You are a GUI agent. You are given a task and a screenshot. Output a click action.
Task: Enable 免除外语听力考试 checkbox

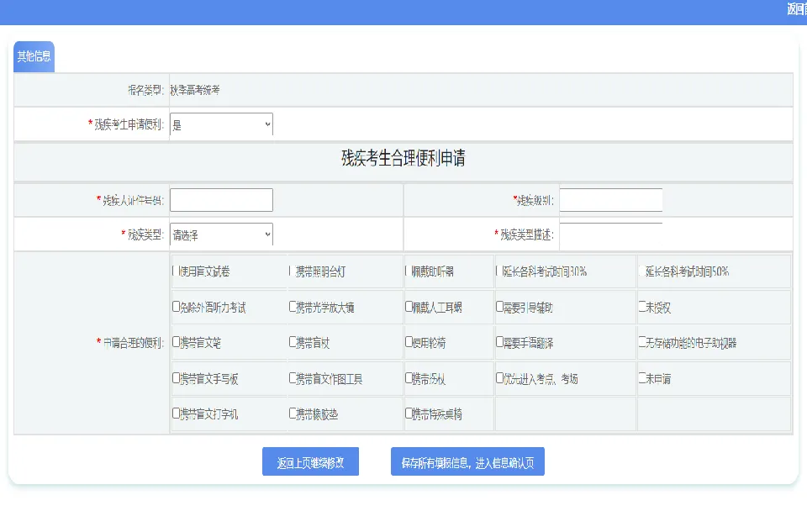(175, 306)
